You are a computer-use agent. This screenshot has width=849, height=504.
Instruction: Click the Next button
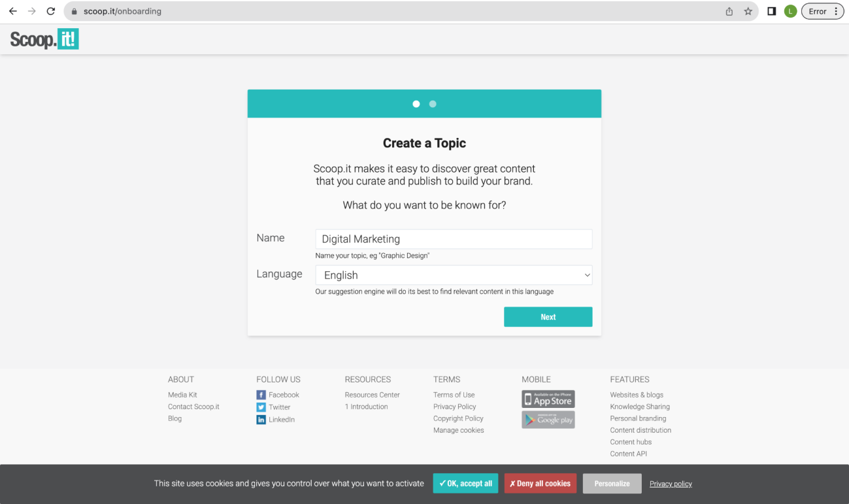[x=548, y=317]
